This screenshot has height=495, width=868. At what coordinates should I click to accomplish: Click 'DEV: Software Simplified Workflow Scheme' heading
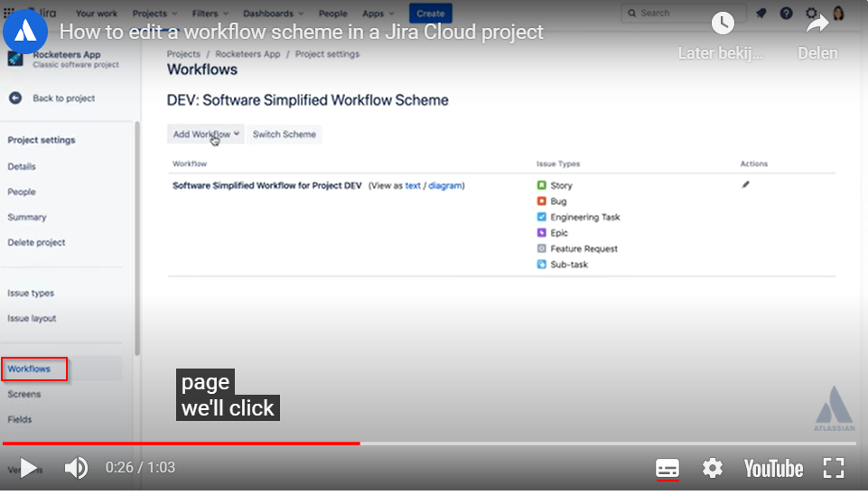(x=308, y=100)
